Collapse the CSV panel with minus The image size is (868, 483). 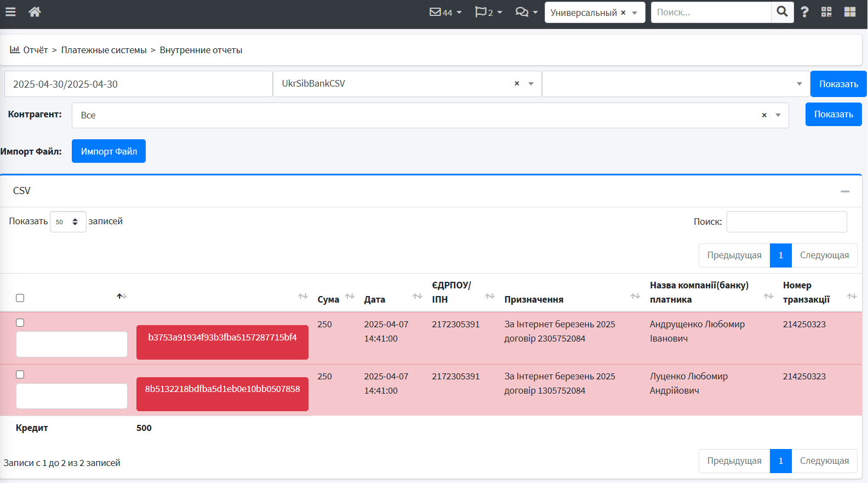(844, 191)
